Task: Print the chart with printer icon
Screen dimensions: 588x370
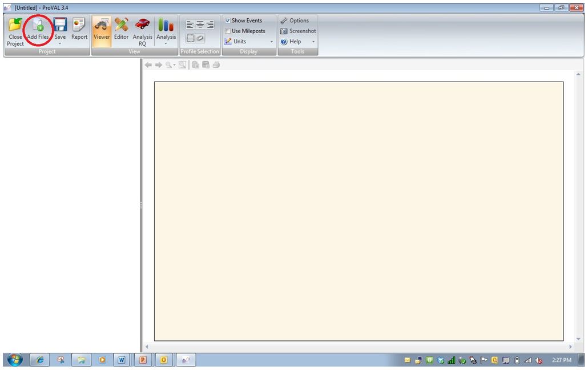Action: coord(216,65)
